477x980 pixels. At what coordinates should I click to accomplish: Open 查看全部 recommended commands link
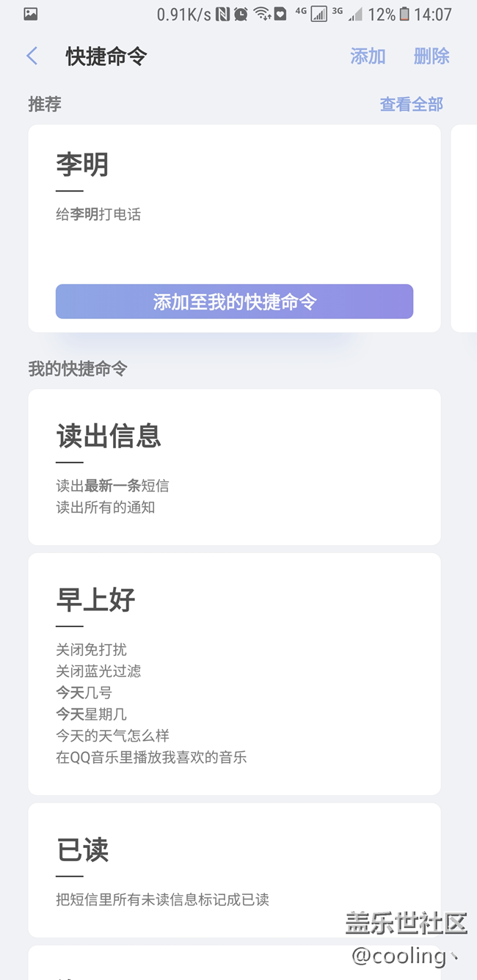point(412,104)
